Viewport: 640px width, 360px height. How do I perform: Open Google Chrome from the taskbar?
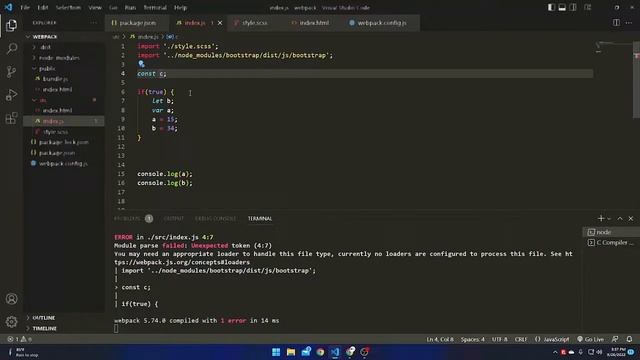(320, 352)
